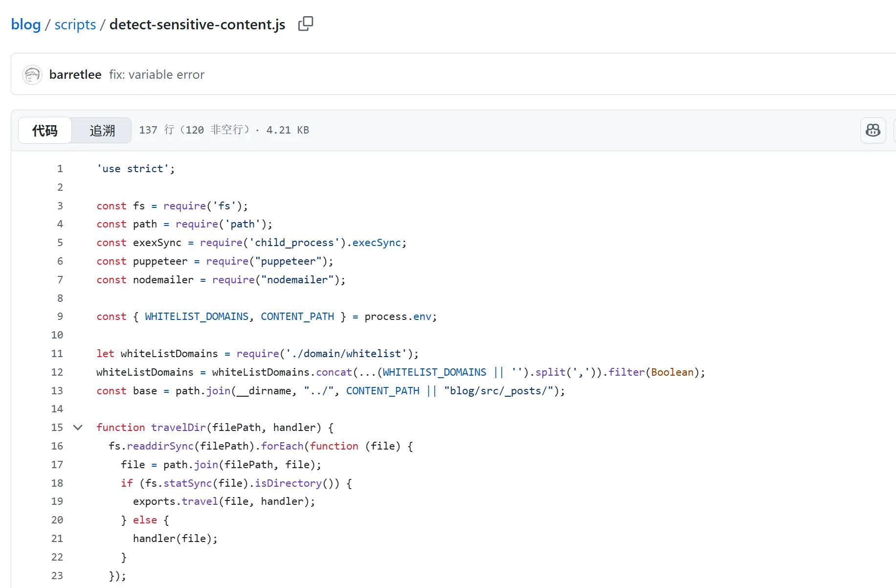Switch to the 追溯 blame tab
896x588 pixels.
(x=102, y=131)
